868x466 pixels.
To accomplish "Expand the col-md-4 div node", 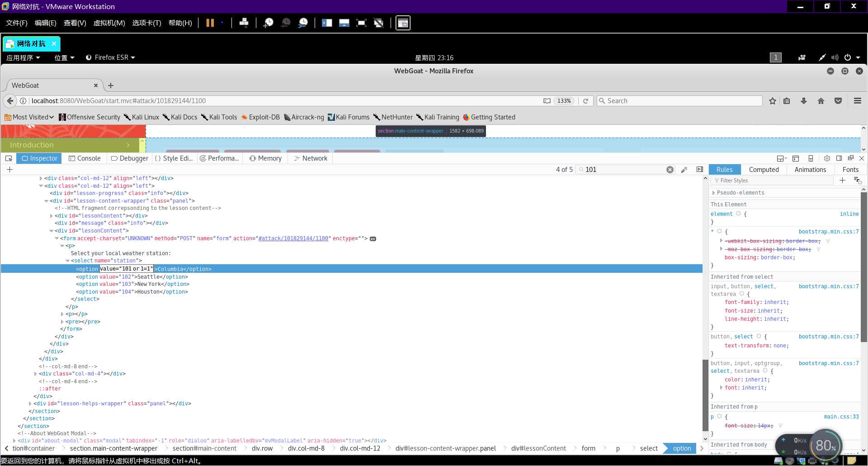I will 35,374.
